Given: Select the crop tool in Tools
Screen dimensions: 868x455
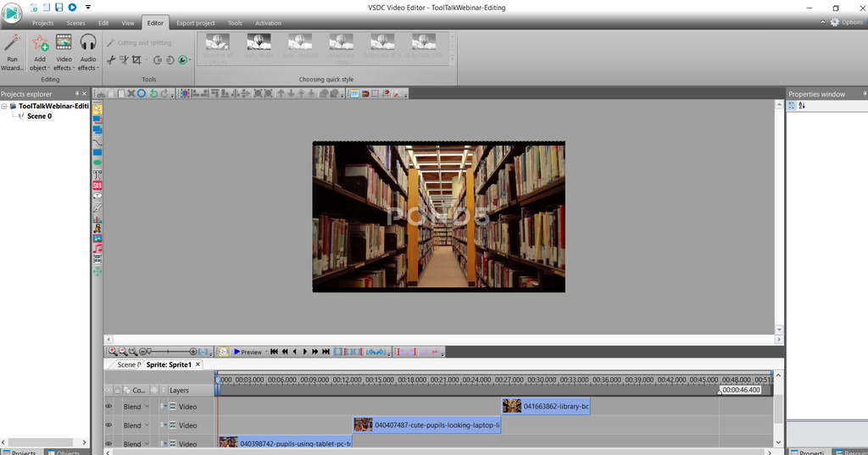Looking at the screenshot, I should [136, 60].
